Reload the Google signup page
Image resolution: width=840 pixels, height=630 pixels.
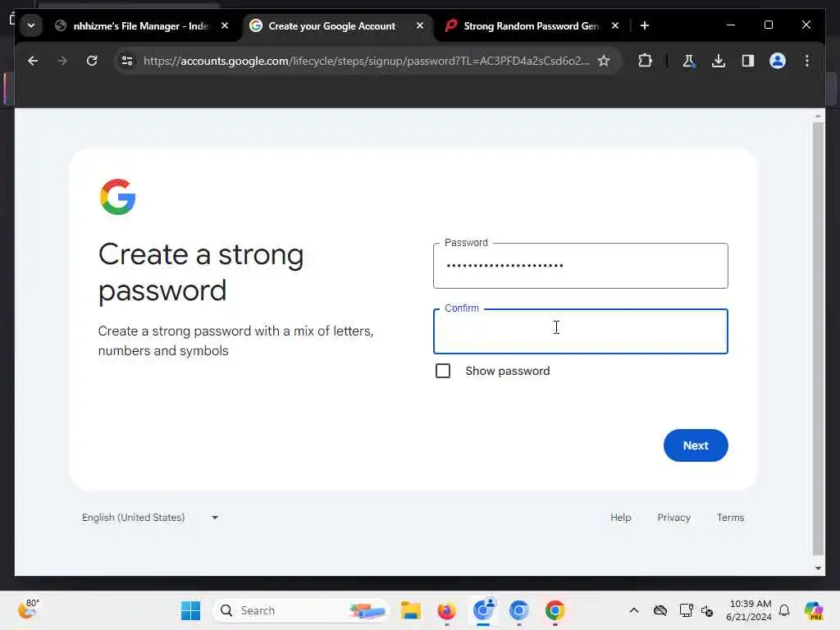[x=92, y=61]
